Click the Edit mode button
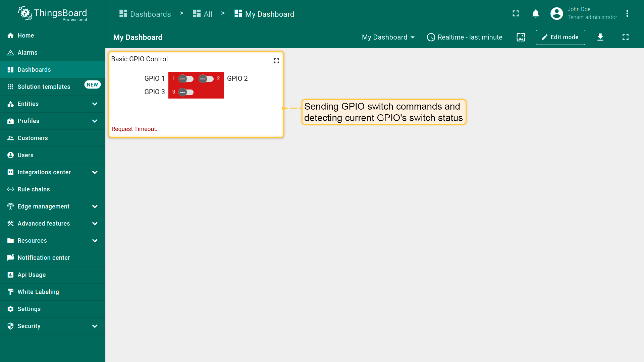This screenshot has width=644, height=362. 560,37
